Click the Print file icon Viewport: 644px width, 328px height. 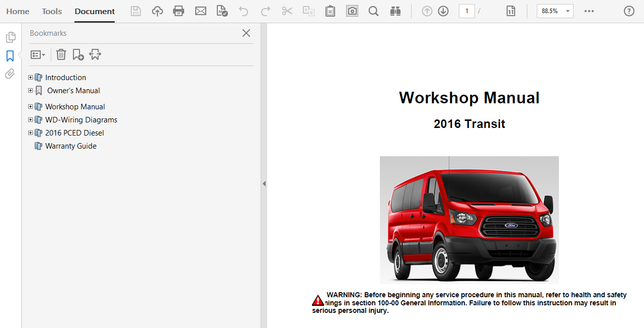click(179, 11)
